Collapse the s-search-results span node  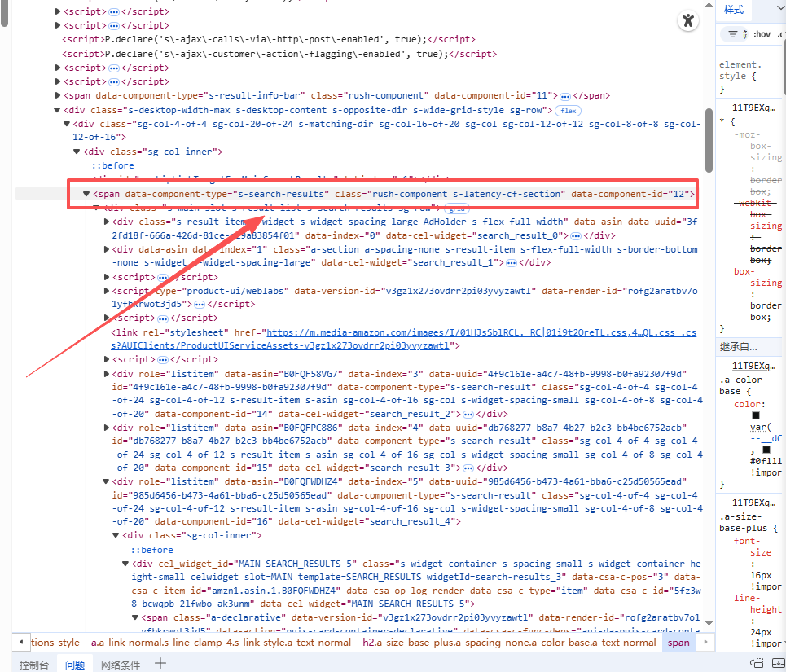(86, 193)
